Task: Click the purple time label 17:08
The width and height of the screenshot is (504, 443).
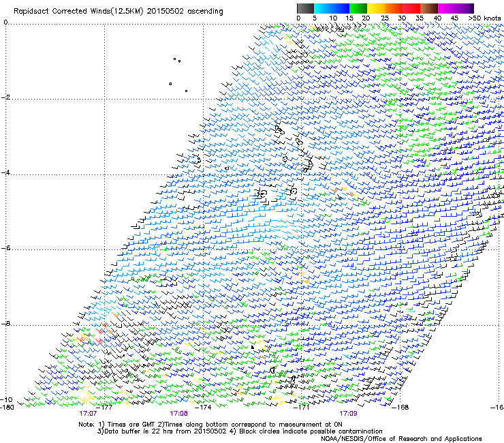Action: click(x=178, y=414)
